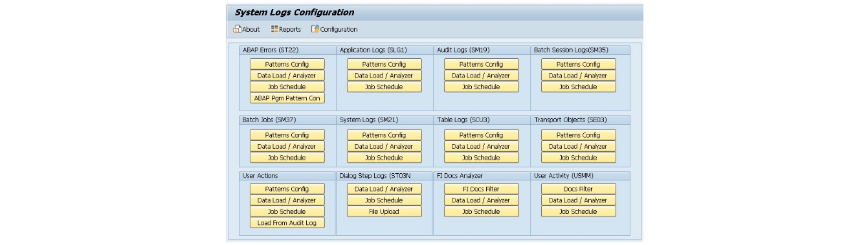The width and height of the screenshot is (868, 245).
Task: Open Job Schedule under User Actions
Action: pos(287,211)
